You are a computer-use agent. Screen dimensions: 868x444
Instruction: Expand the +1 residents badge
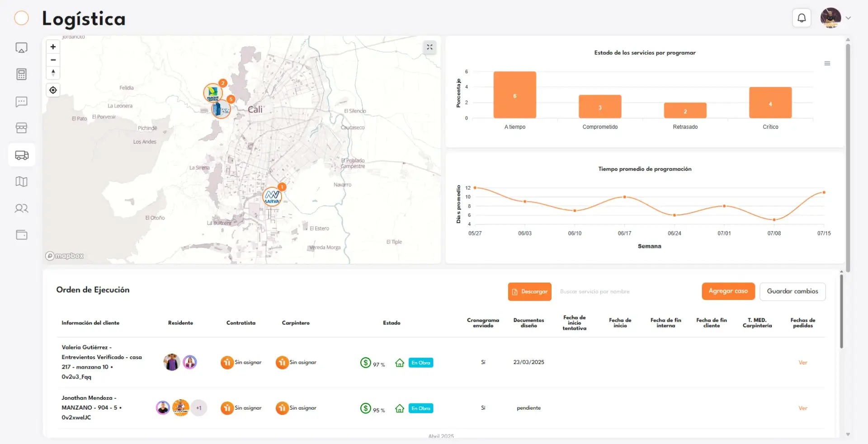point(199,408)
